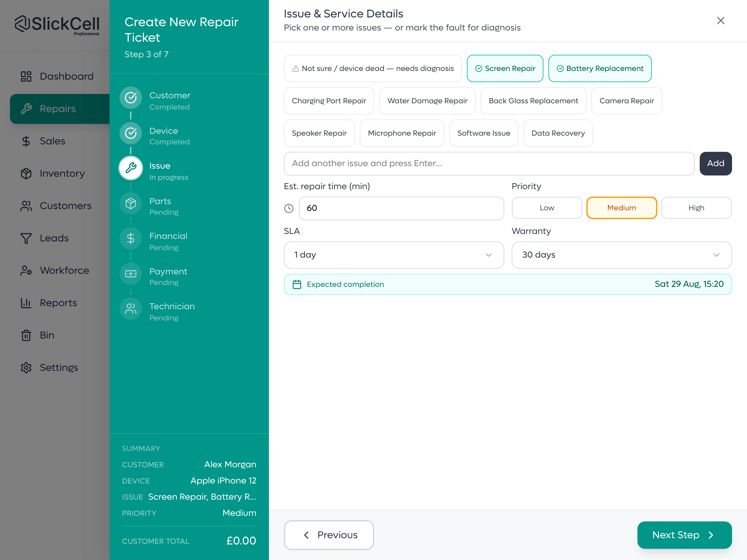This screenshot has height=560, width=747.
Task: Deselect the Battery Replacement chip
Action: [600, 68]
